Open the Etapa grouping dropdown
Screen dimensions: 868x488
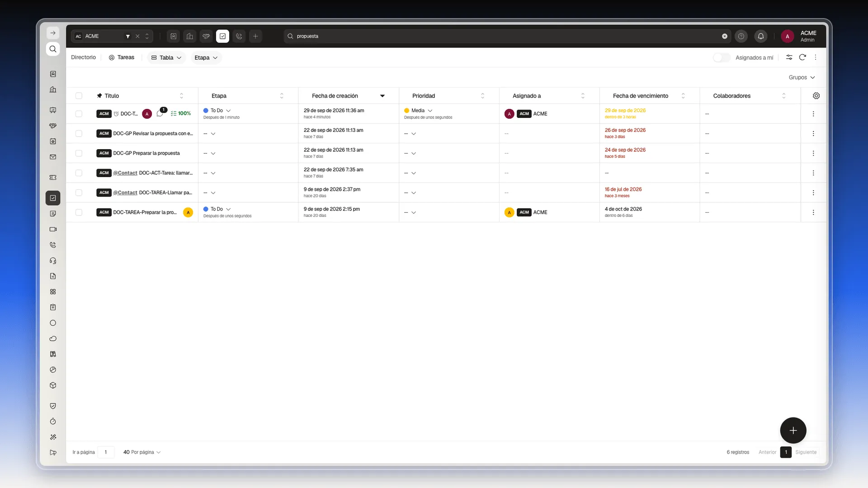(x=206, y=57)
